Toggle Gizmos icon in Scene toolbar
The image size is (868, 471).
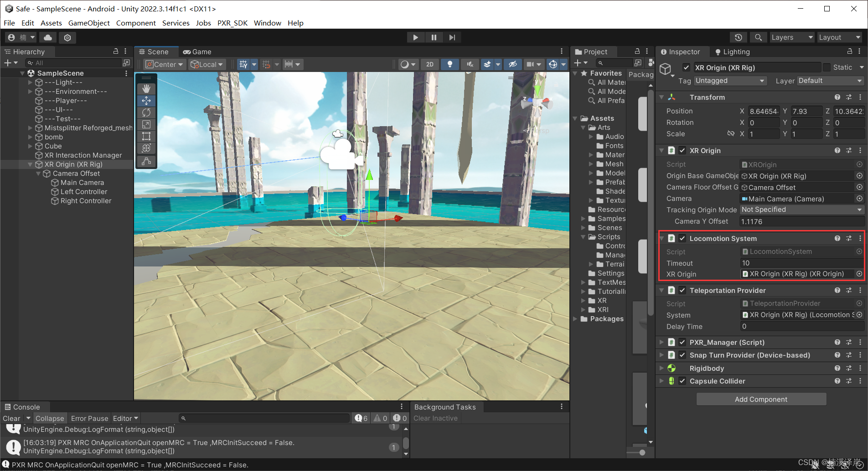[553, 64]
